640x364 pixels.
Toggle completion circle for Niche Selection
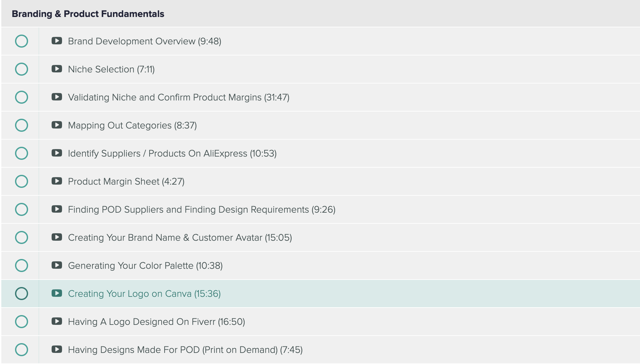pyautogui.click(x=22, y=69)
